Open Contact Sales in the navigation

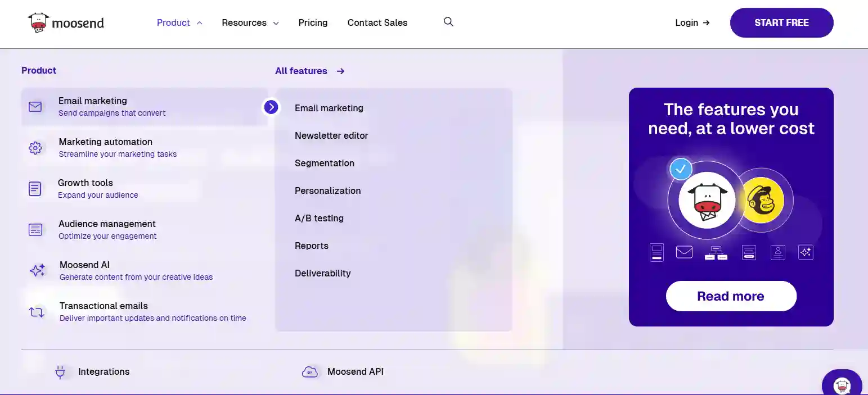click(x=377, y=23)
